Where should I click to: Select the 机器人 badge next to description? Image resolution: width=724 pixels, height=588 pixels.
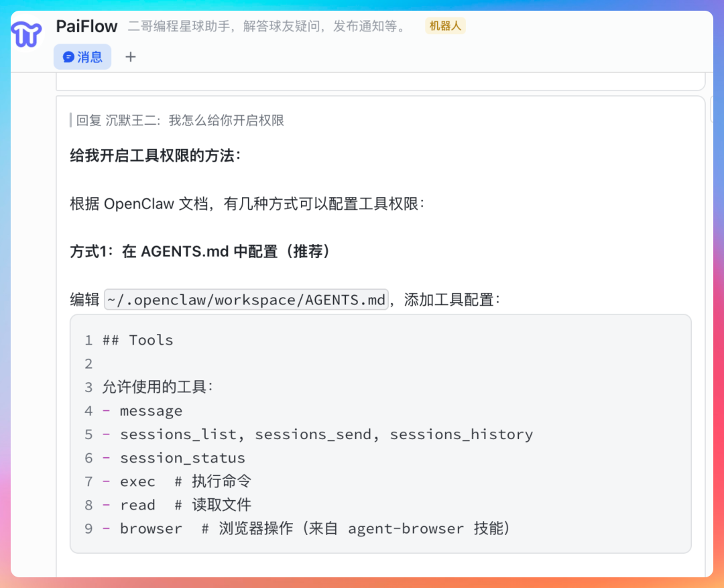[445, 25]
